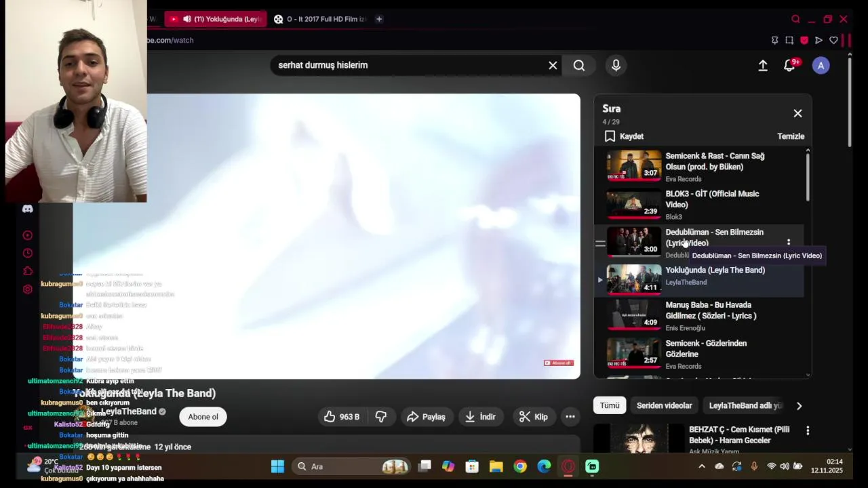Screen dimensions: 868x488
Task: Play Manuş Baba - Bu Havada Gidilmez
Action: point(701,315)
